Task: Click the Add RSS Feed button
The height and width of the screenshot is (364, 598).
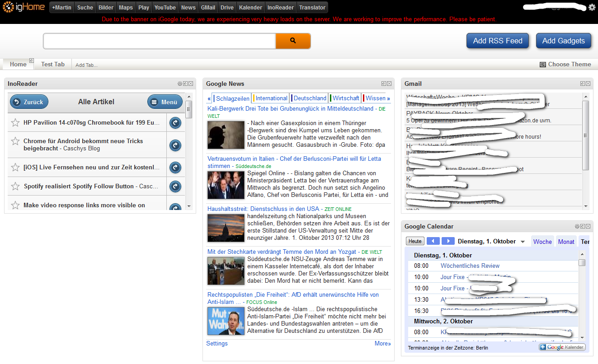Action: (497, 40)
